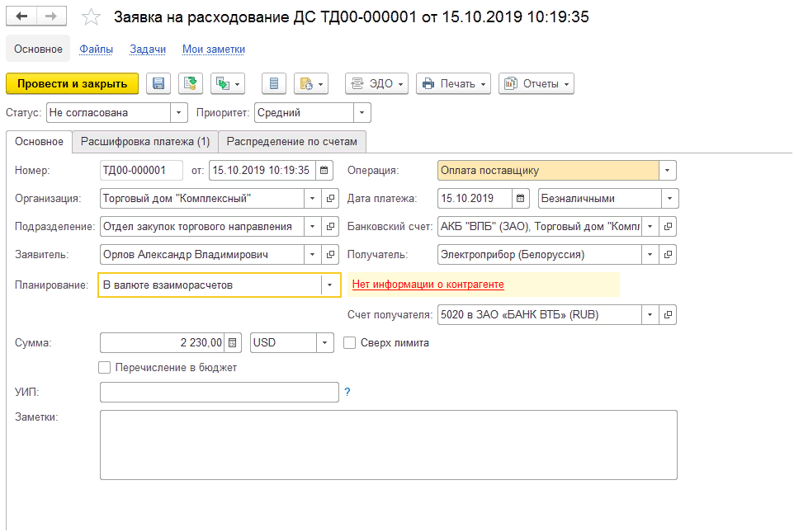The height and width of the screenshot is (532, 794).
Task: Click the post document toolbar icon
Action: click(191, 83)
